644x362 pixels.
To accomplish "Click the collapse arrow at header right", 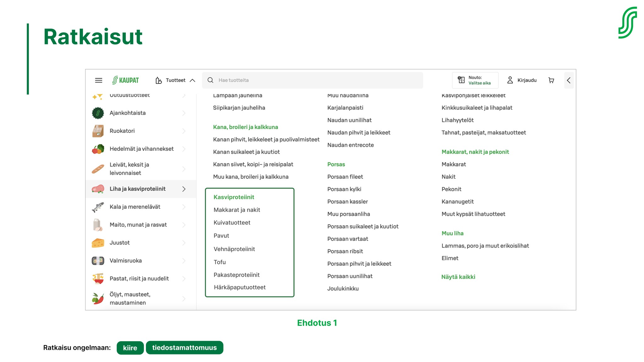I will click(x=569, y=80).
